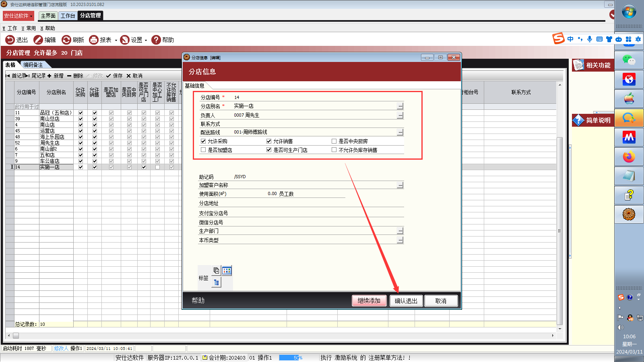Click the 报表 printer report icon
The width and height of the screenshot is (644, 362).
pos(94,40)
